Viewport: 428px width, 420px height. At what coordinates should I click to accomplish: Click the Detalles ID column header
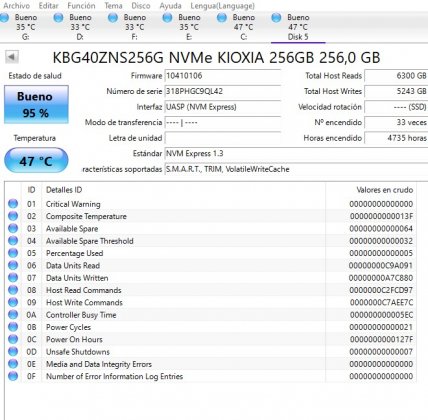click(x=183, y=190)
